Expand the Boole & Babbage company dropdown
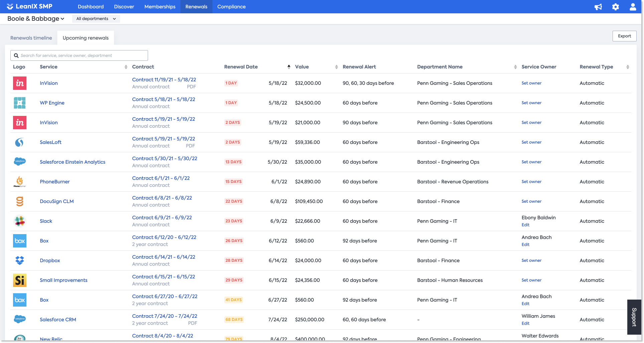This screenshot has height=343, width=644. click(x=36, y=19)
